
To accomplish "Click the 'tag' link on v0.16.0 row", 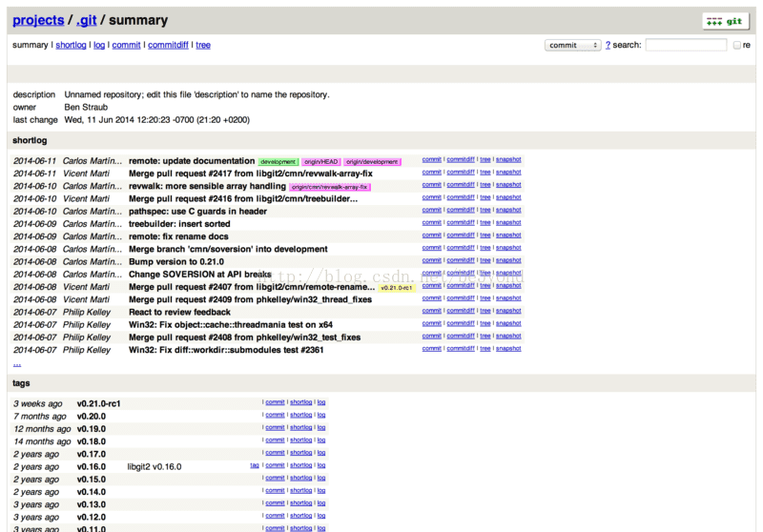I will (x=255, y=465).
